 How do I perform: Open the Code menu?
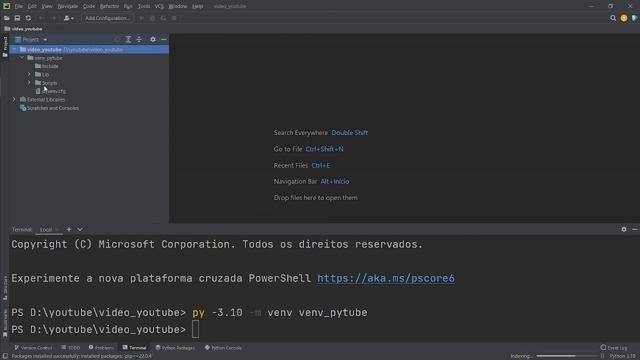[89, 6]
